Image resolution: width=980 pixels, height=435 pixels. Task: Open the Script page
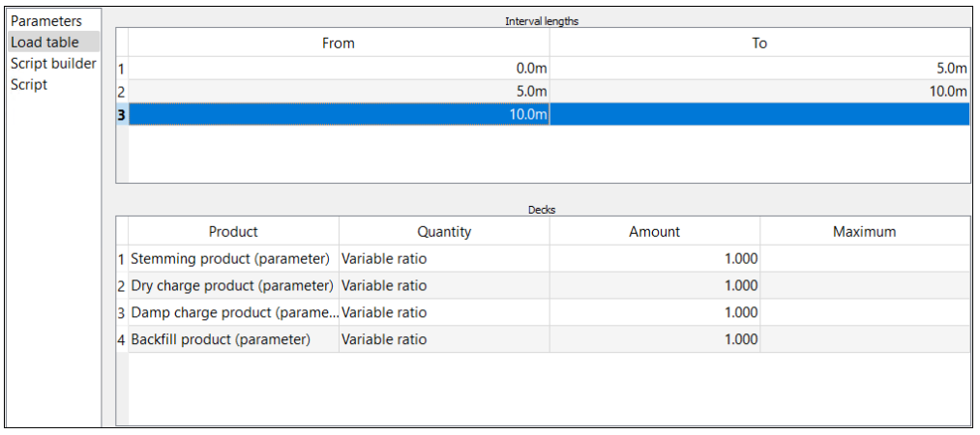pos(29,84)
